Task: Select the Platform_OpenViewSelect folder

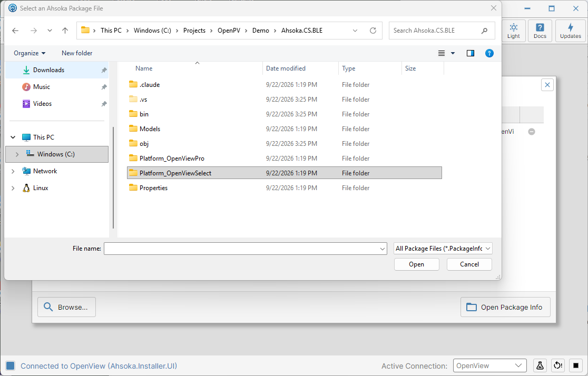Action: [x=284, y=173]
